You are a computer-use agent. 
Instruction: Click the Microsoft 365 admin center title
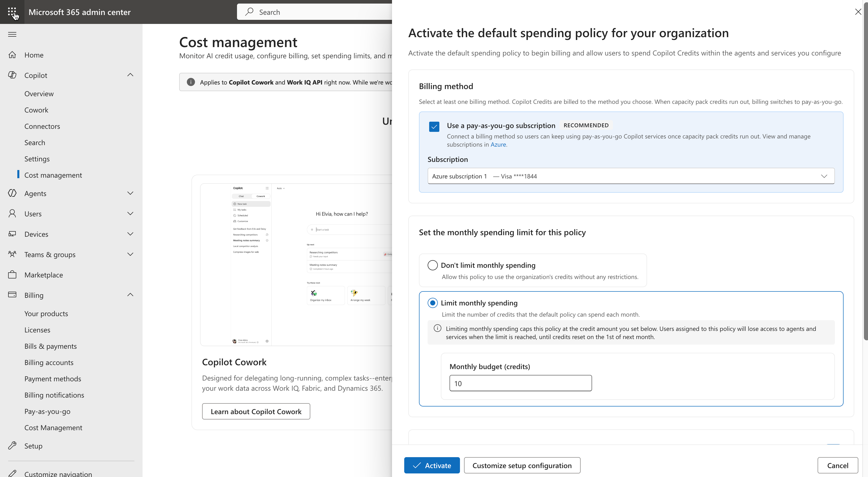point(79,12)
